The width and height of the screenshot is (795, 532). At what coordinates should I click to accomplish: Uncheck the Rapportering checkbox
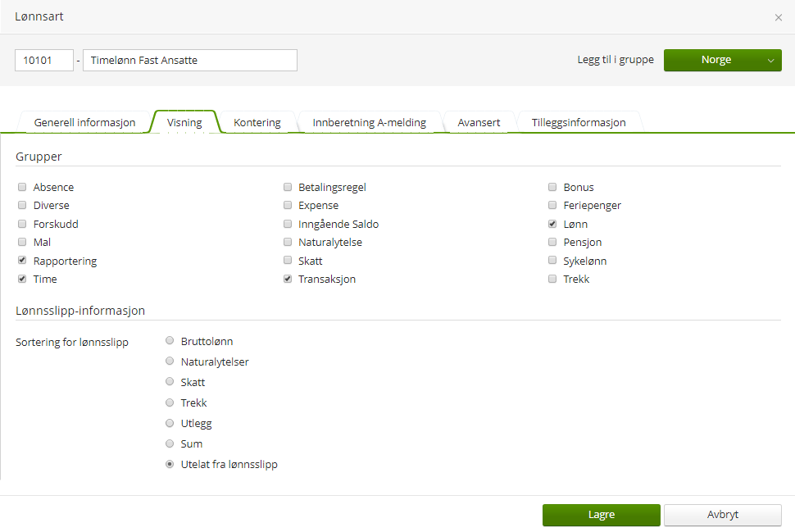[x=23, y=261]
